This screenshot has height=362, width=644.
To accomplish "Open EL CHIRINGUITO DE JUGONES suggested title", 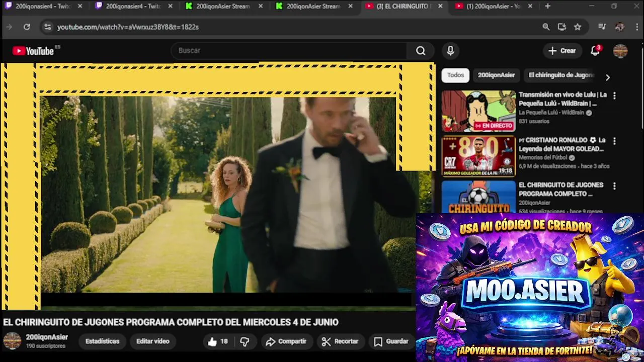I will coord(561,190).
